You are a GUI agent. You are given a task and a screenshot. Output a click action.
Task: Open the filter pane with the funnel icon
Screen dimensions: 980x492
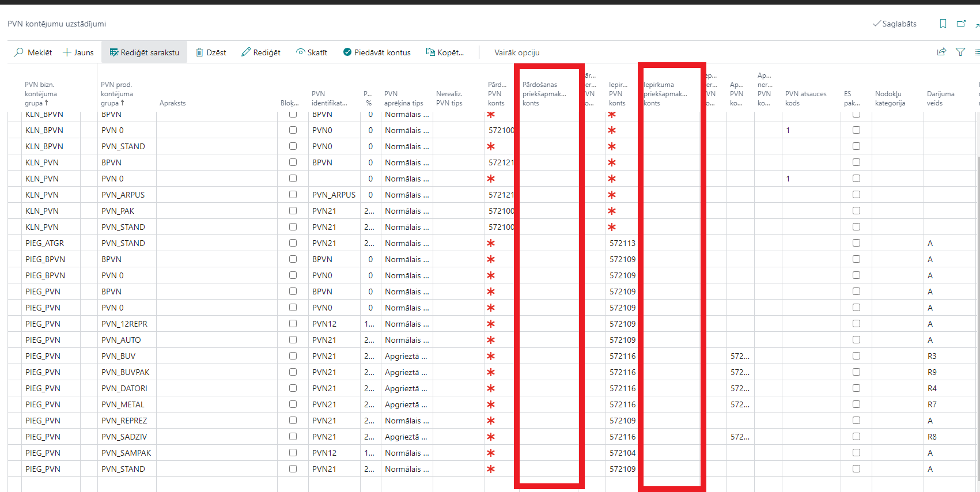tap(960, 52)
